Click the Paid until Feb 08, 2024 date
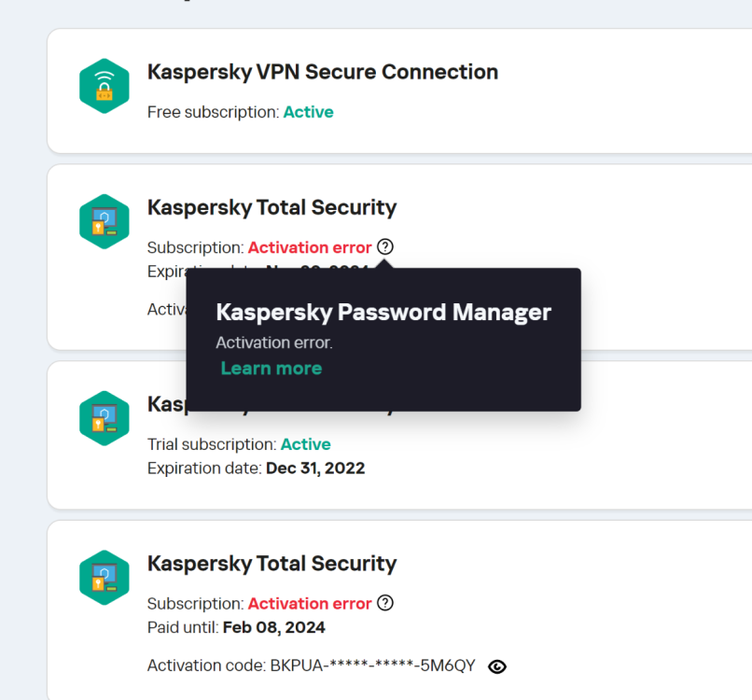The width and height of the screenshot is (752, 700). (x=273, y=627)
